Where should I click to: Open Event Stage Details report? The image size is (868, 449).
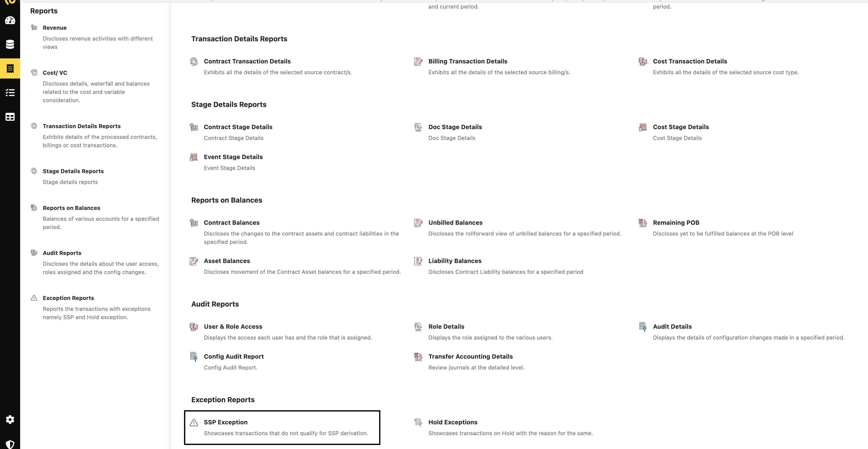(x=233, y=157)
